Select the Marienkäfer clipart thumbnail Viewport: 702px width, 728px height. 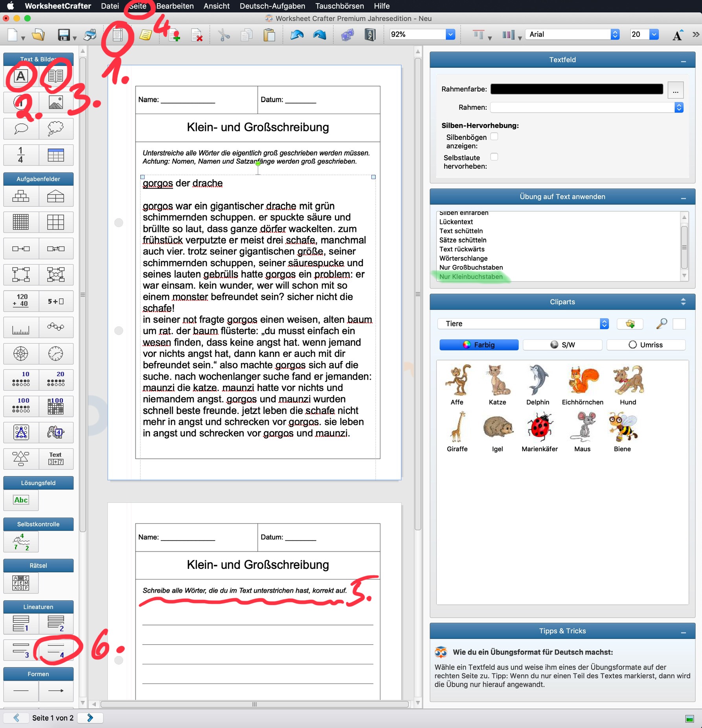pyautogui.click(x=539, y=427)
